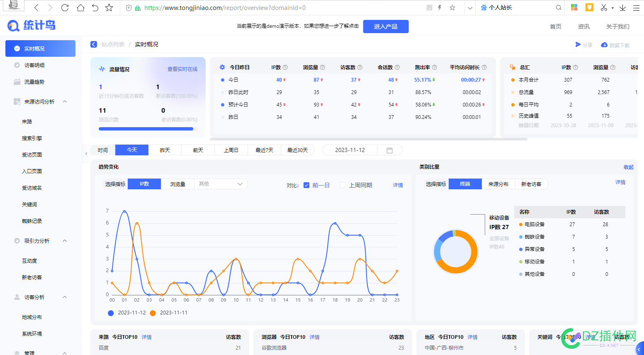Select the 昨天 time tab
The width and height of the screenshot is (644, 355).
(165, 150)
